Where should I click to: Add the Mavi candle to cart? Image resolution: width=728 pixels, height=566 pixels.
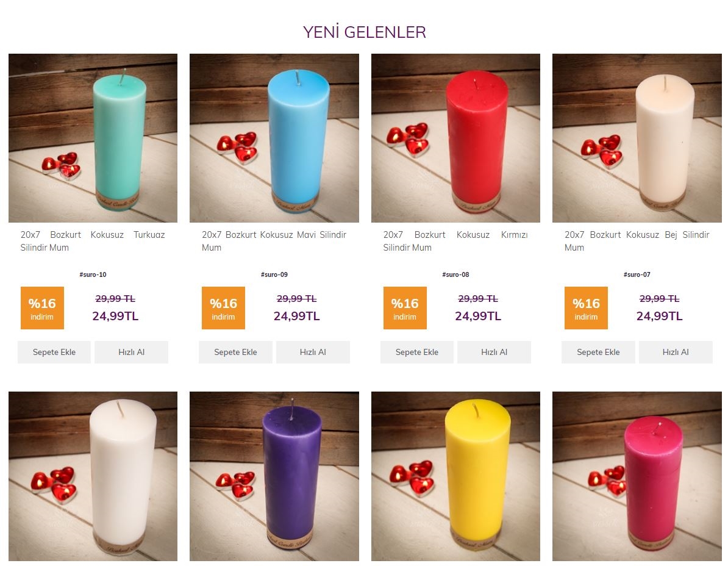click(235, 352)
